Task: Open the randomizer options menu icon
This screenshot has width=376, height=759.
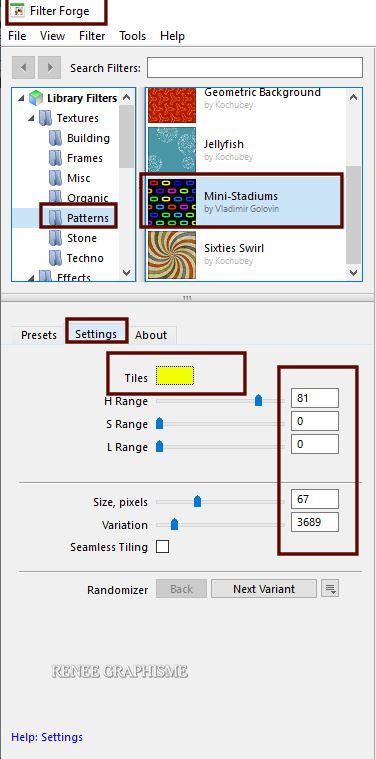Action: (330, 589)
